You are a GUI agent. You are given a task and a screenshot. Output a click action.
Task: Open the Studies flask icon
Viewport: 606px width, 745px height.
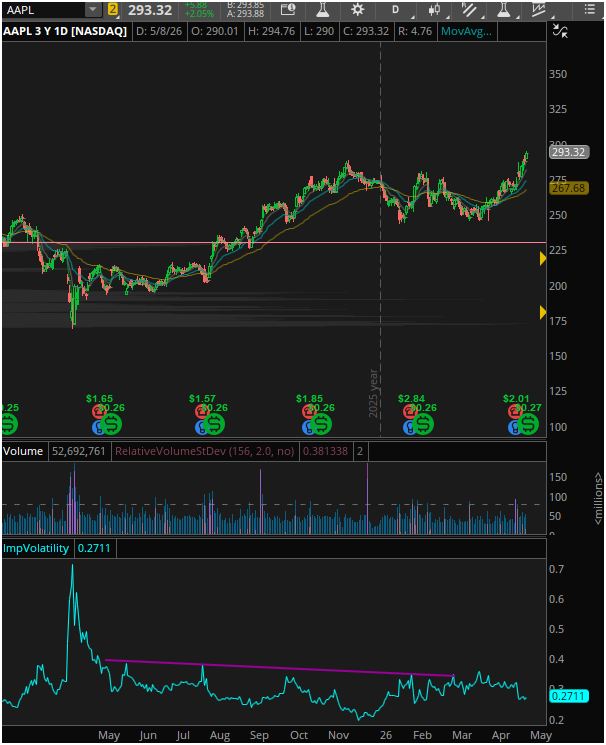pyautogui.click(x=323, y=10)
